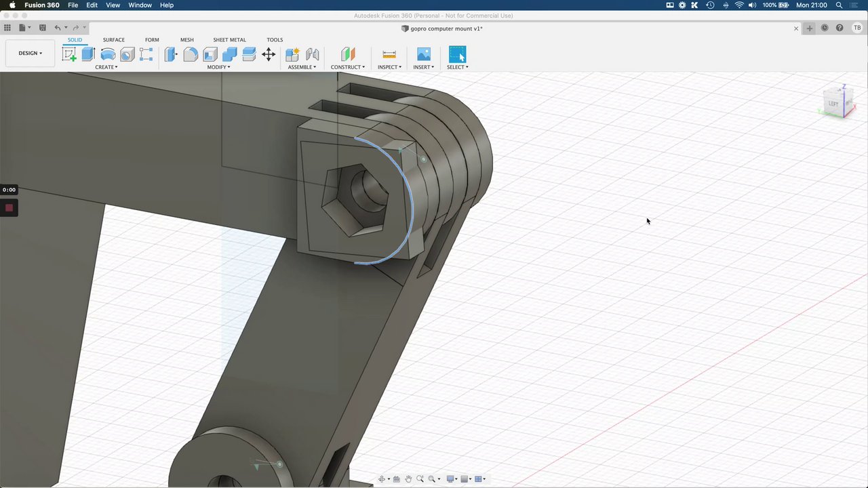Expand the INSPECT menu
The image size is (868, 488).
tap(389, 67)
